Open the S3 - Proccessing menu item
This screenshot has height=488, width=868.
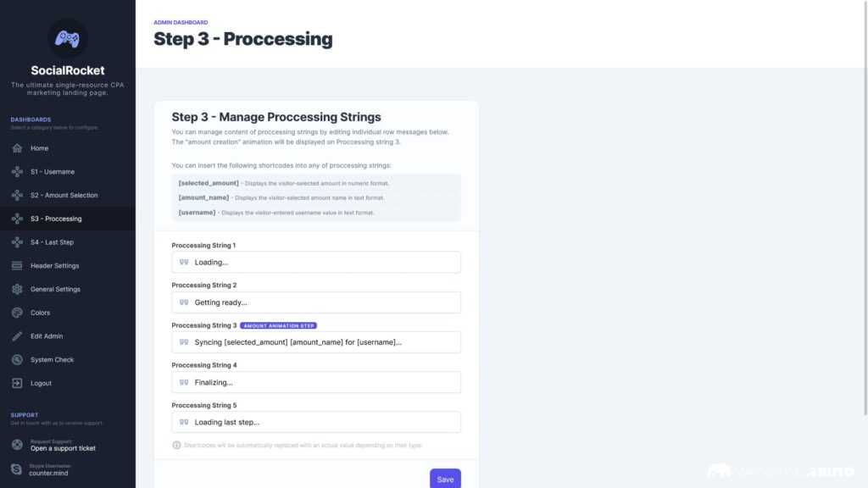(56, 219)
